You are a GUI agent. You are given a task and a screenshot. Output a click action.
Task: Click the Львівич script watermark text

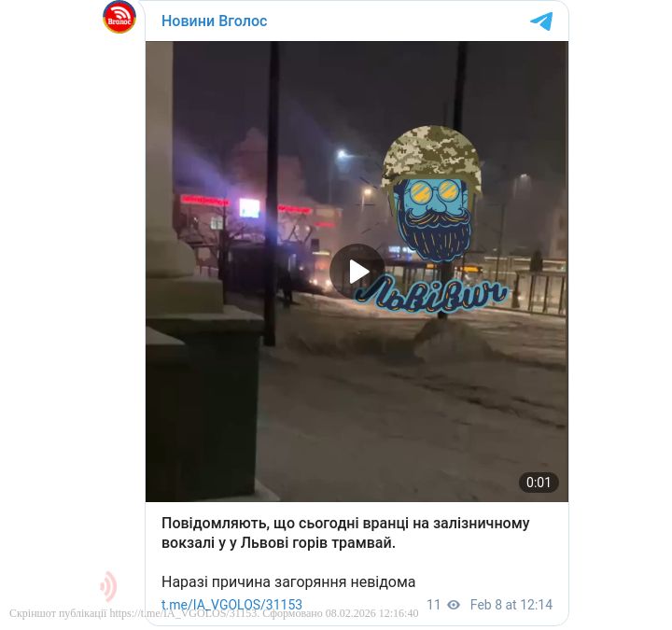(x=430, y=294)
